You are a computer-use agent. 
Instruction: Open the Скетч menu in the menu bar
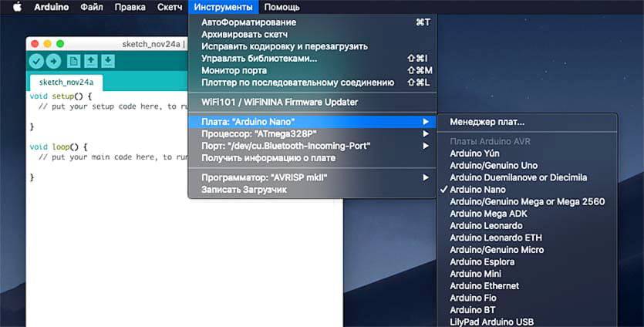(170, 8)
